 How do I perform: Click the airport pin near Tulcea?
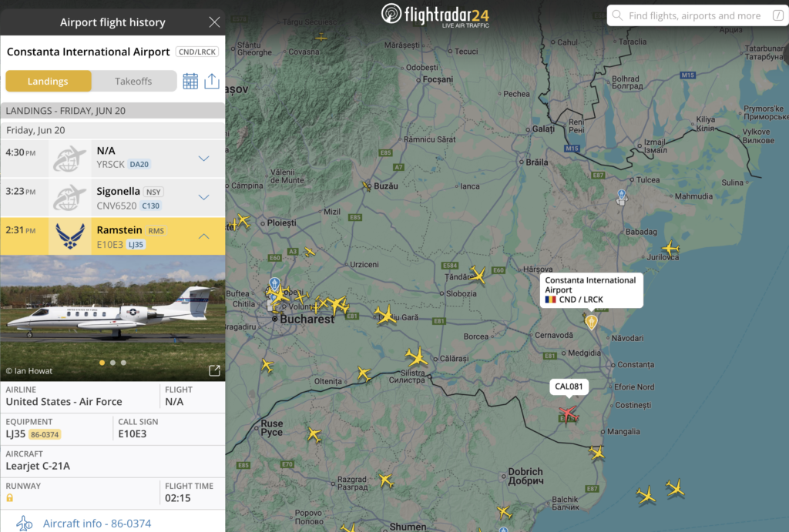(622, 196)
